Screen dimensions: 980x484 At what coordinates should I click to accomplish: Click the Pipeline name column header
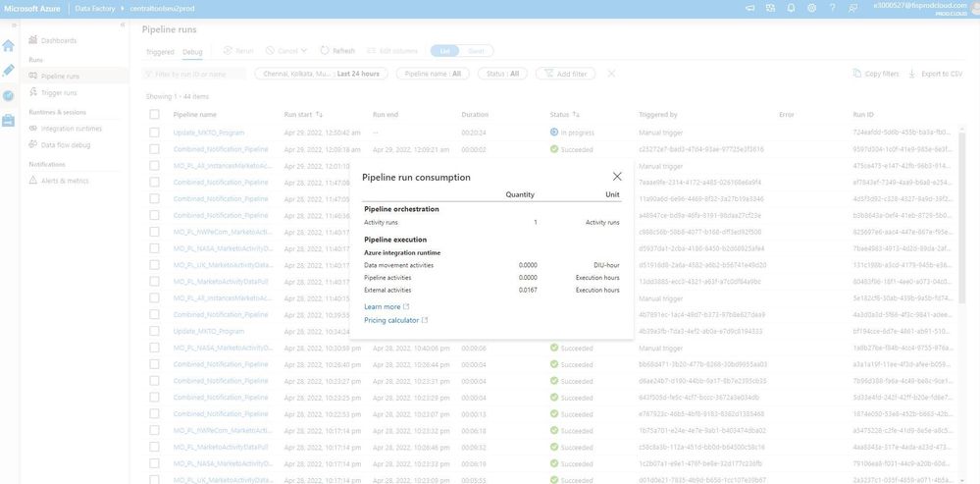pyautogui.click(x=195, y=115)
